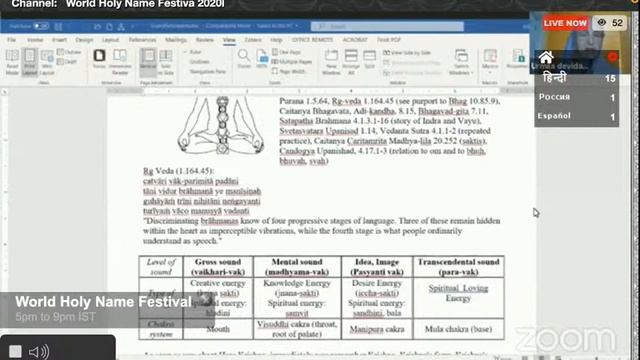640x360 pixels.
Task: Click the Word title bar search box
Action: pyautogui.click(x=387, y=27)
